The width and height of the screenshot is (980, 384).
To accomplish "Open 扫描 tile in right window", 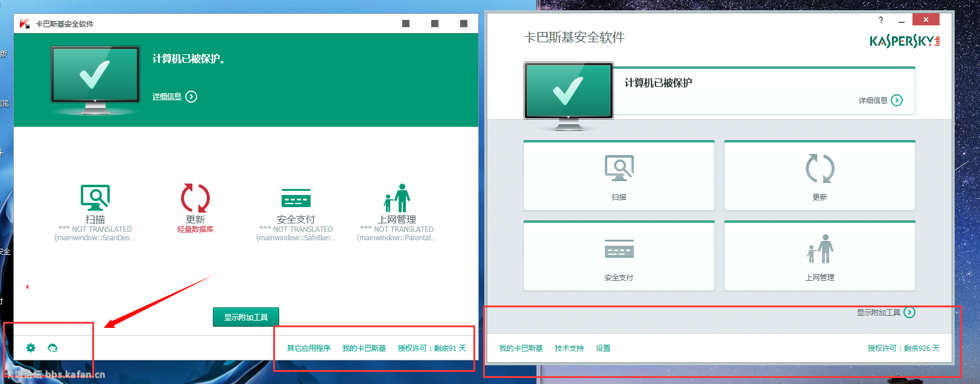I will pos(619,176).
